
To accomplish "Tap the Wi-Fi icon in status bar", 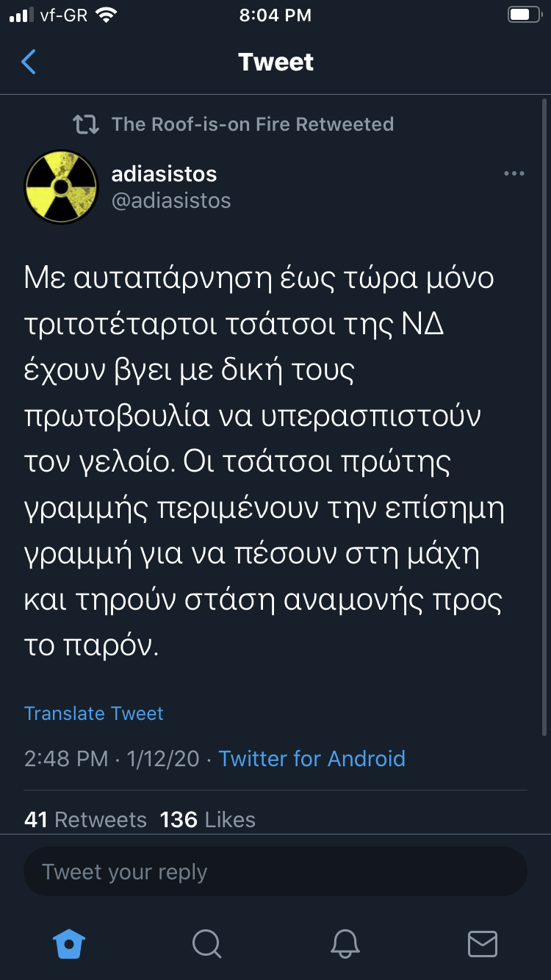I will 107,15.
